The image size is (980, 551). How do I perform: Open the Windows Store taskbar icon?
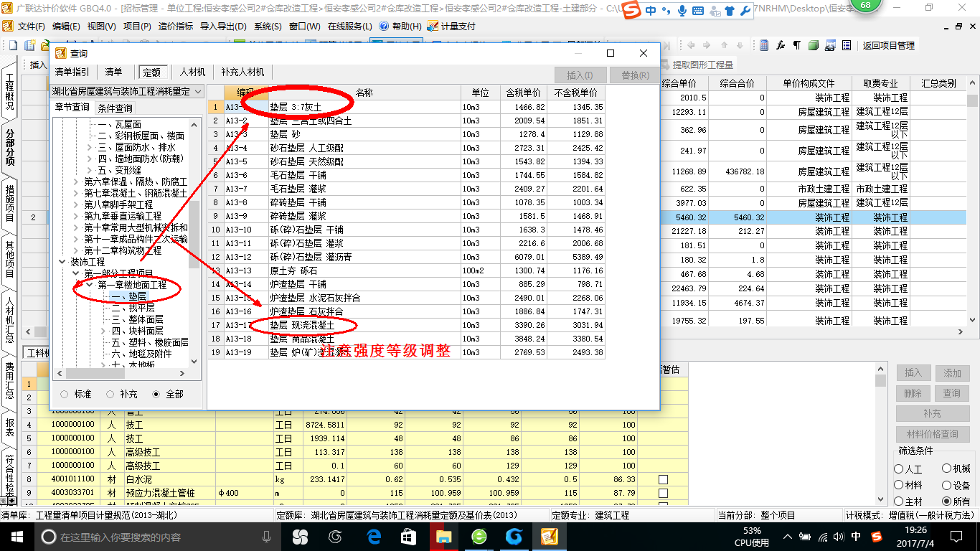408,536
